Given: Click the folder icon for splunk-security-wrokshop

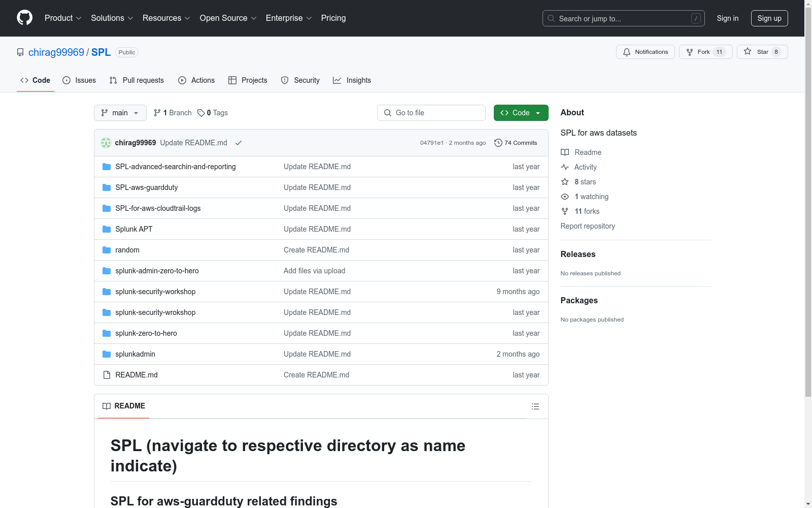Looking at the screenshot, I should (x=107, y=312).
